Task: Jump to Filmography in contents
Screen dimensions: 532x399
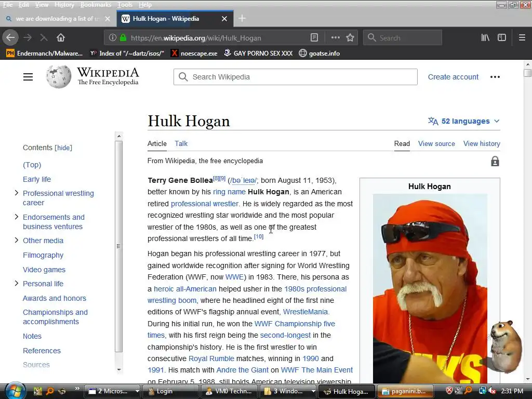Action: (43, 255)
